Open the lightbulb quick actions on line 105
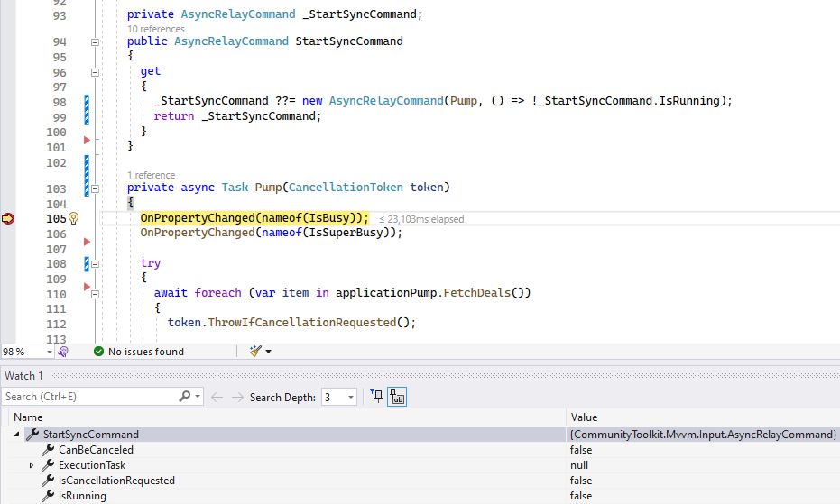Image resolution: width=840 pixels, height=504 pixels. (73, 218)
